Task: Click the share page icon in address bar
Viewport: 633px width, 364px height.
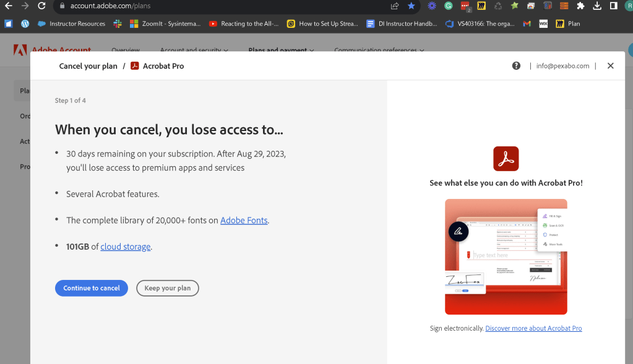Action: point(394,6)
